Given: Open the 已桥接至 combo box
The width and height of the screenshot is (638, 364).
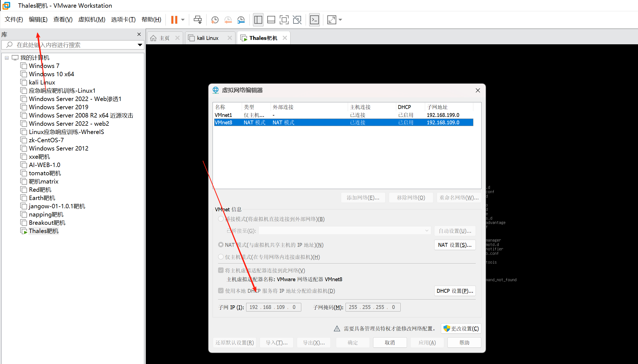Looking at the screenshot, I should tap(344, 231).
